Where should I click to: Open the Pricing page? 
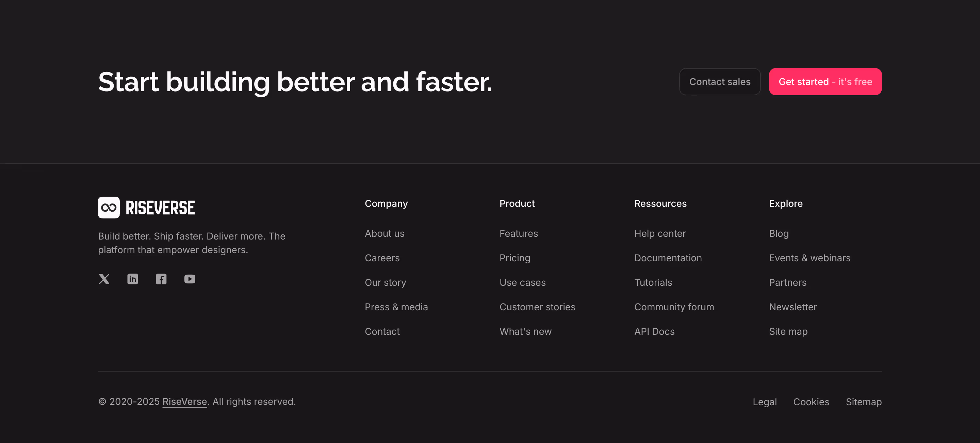(514, 258)
